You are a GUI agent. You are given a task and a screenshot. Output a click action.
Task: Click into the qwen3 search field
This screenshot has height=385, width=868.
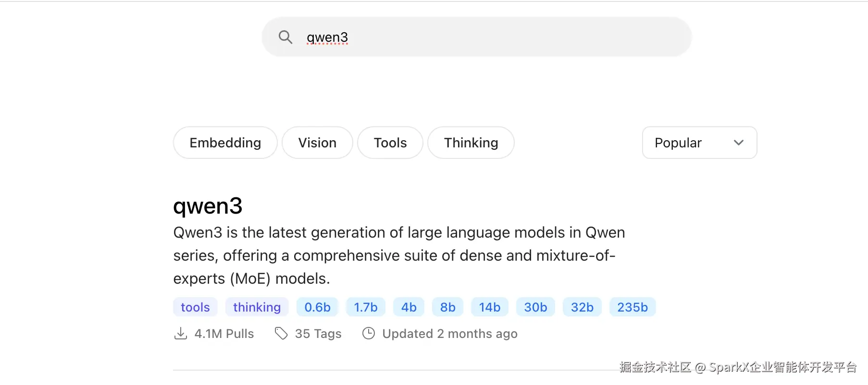pyautogui.click(x=481, y=37)
